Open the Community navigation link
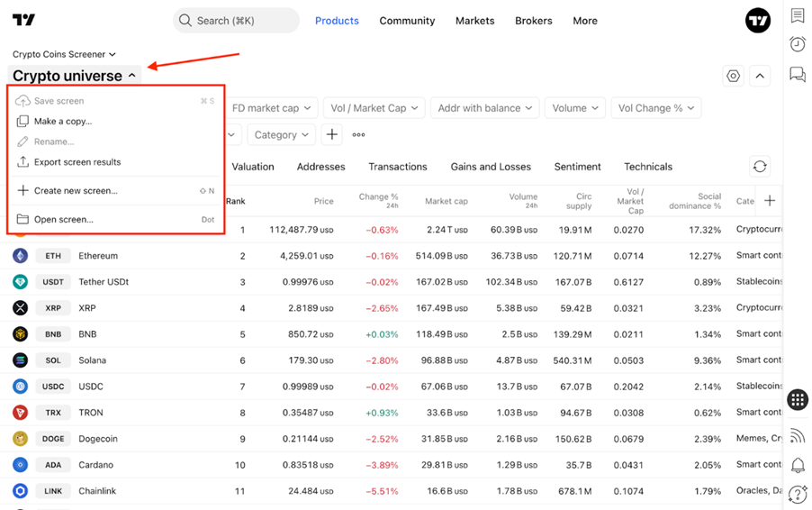This screenshot has height=510, width=812. [407, 21]
